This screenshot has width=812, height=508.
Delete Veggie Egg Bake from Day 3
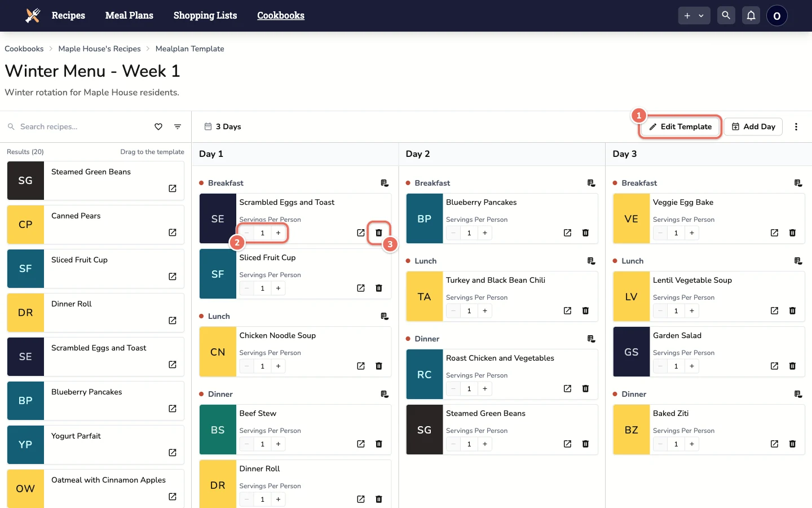click(792, 233)
